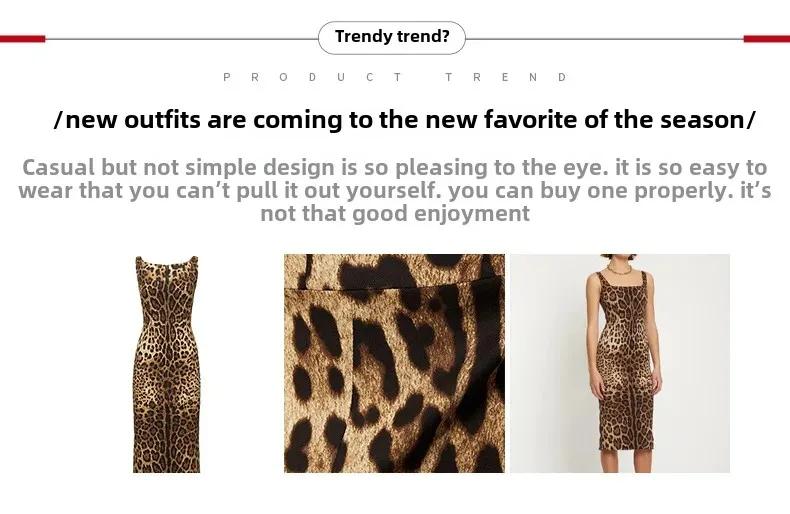Click the hem of the model's dress

pyautogui.click(x=626, y=447)
